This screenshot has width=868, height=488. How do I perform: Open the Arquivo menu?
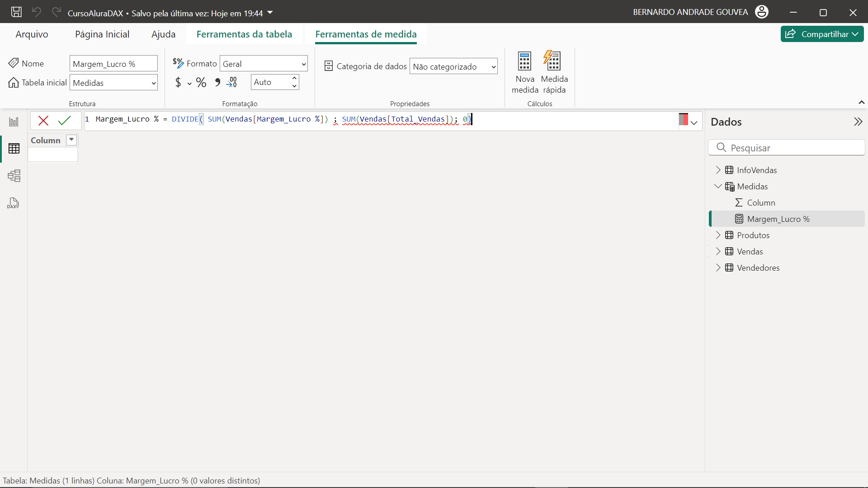tap(32, 34)
